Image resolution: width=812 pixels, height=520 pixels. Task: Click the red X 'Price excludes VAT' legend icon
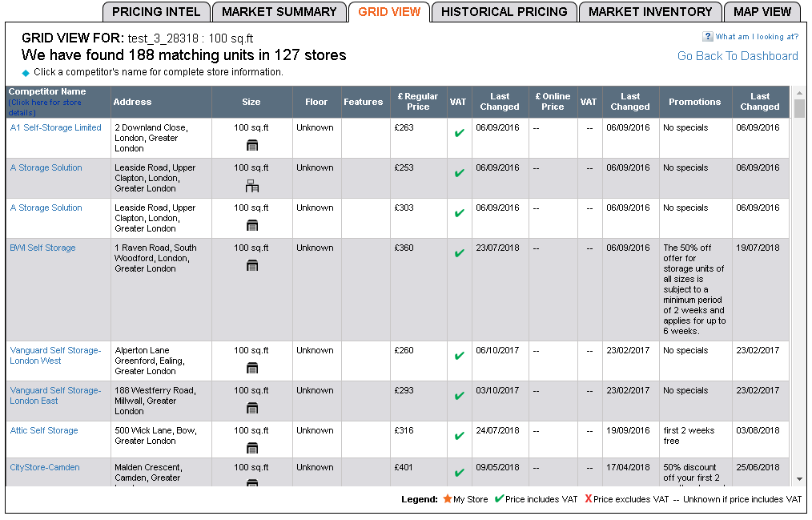click(x=589, y=498)
